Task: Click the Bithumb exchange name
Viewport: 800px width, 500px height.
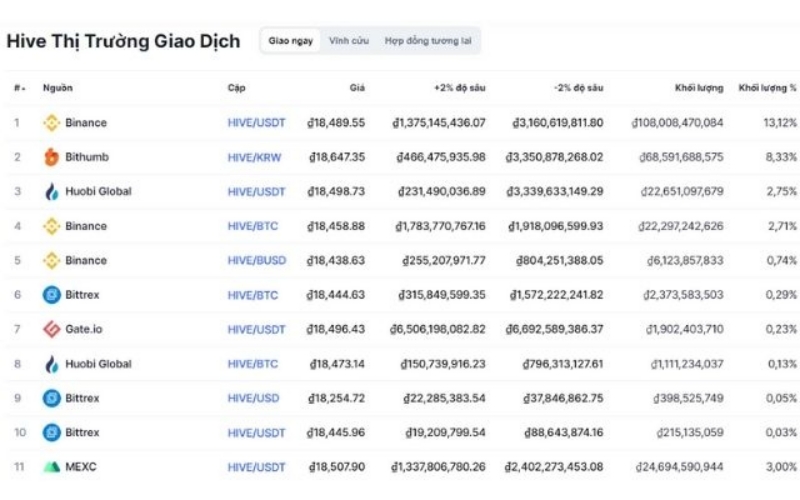Action: (x=87, y=157)
